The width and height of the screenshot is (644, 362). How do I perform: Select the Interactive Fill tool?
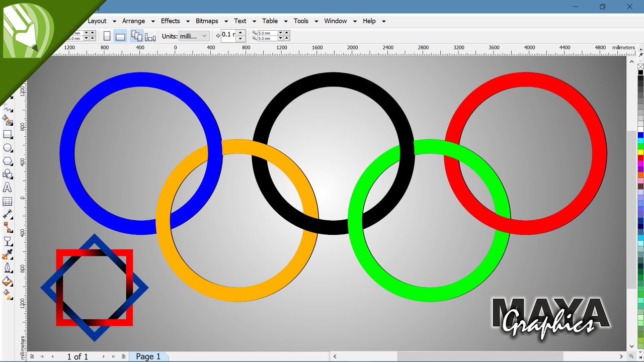(x=8, y=295)
